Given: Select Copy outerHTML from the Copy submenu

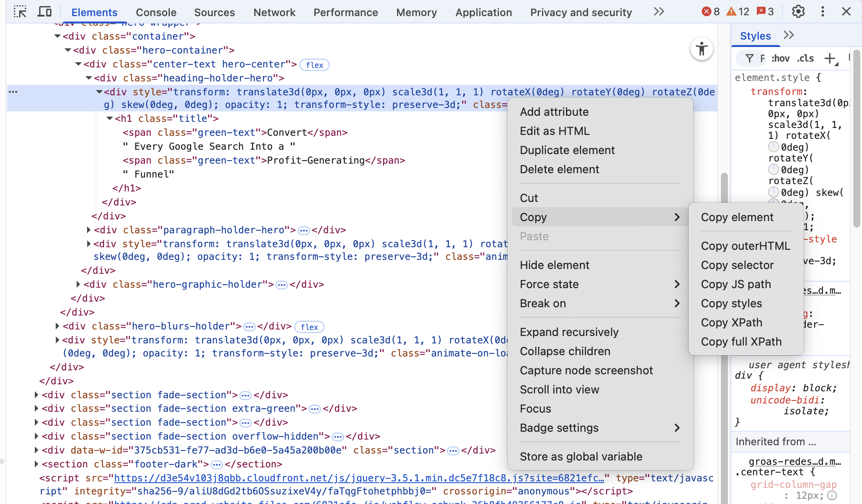Looking at the screenshot, I should pos(746,246).
